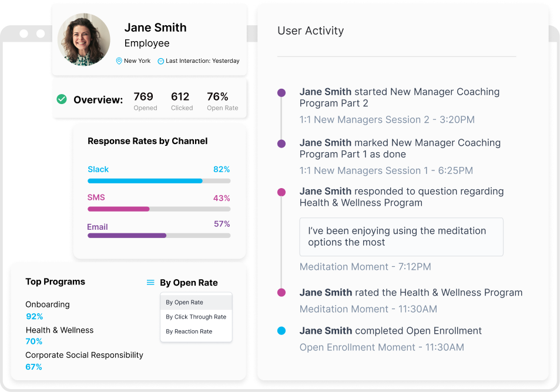Viewport: 560px width, 392px height.
Task: Open the By Open Rate dropdown
Action: 189,282
